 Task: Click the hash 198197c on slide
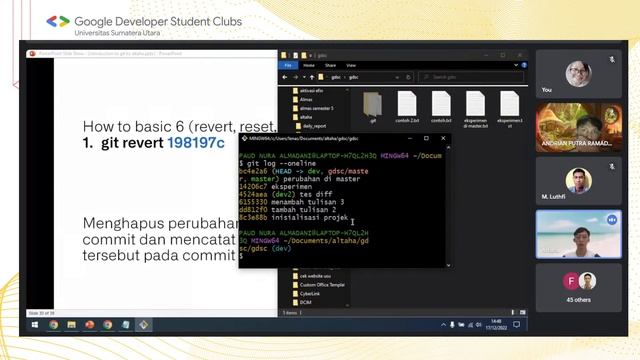point(196,143)
